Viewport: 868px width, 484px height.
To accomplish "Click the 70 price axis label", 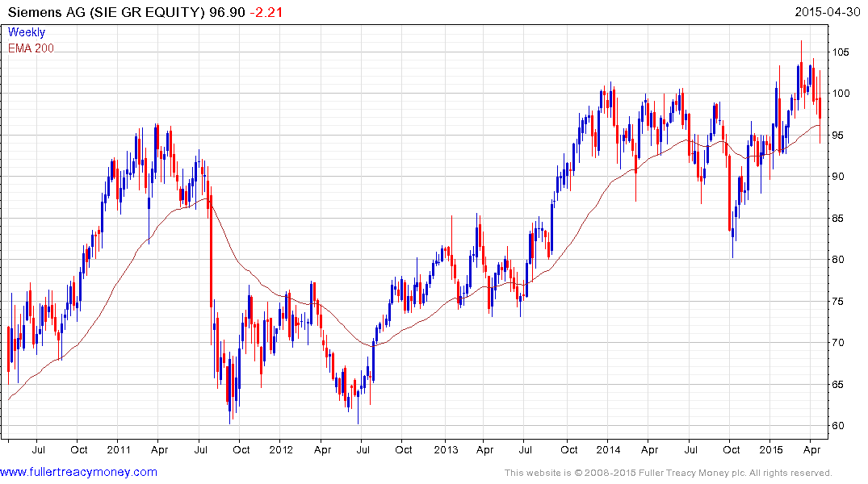I will (837, 342).
